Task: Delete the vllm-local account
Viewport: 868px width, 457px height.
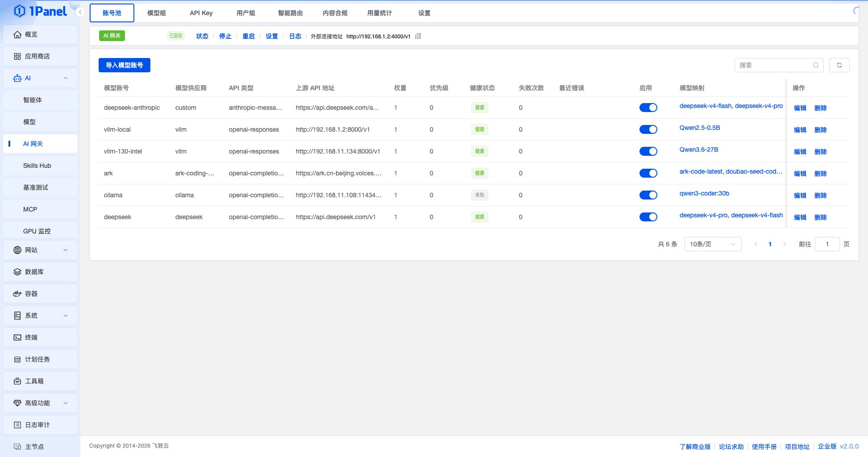Action: point(821,130)
